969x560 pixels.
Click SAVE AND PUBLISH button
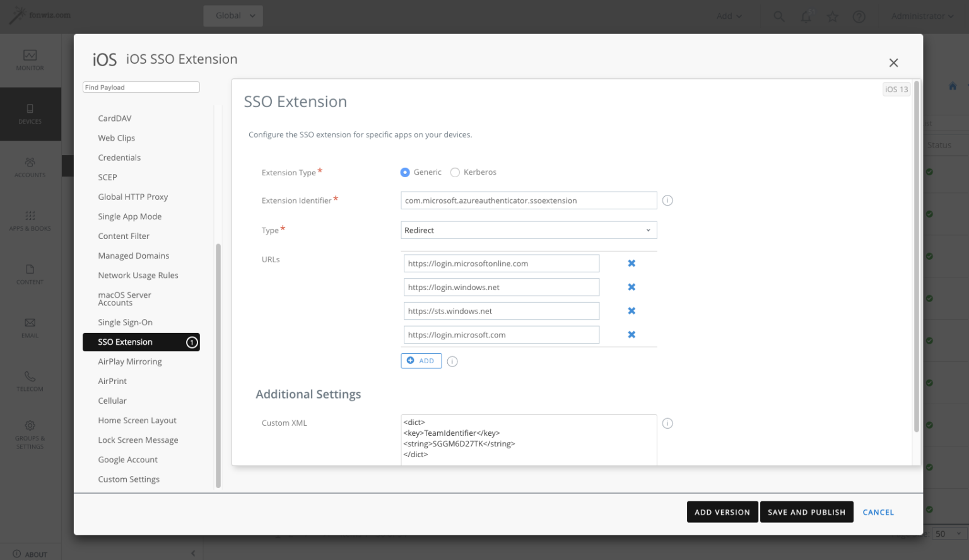point(806,512)
